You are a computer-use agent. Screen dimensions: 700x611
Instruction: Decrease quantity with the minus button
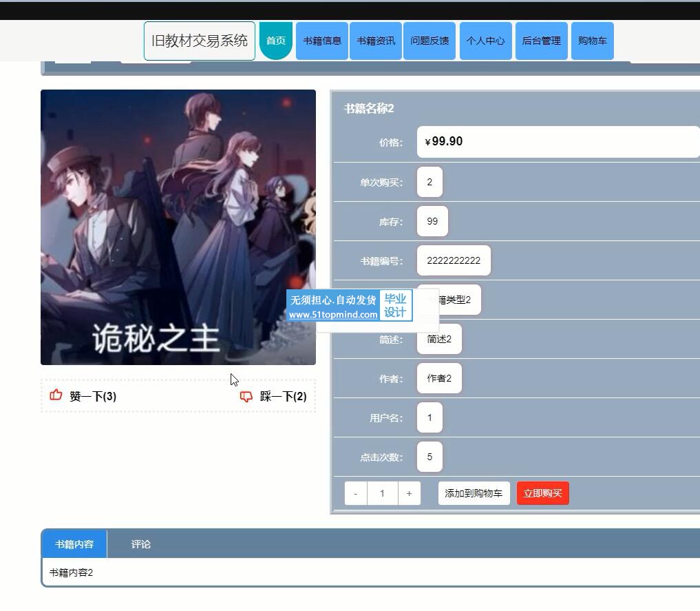coord(356,493)
